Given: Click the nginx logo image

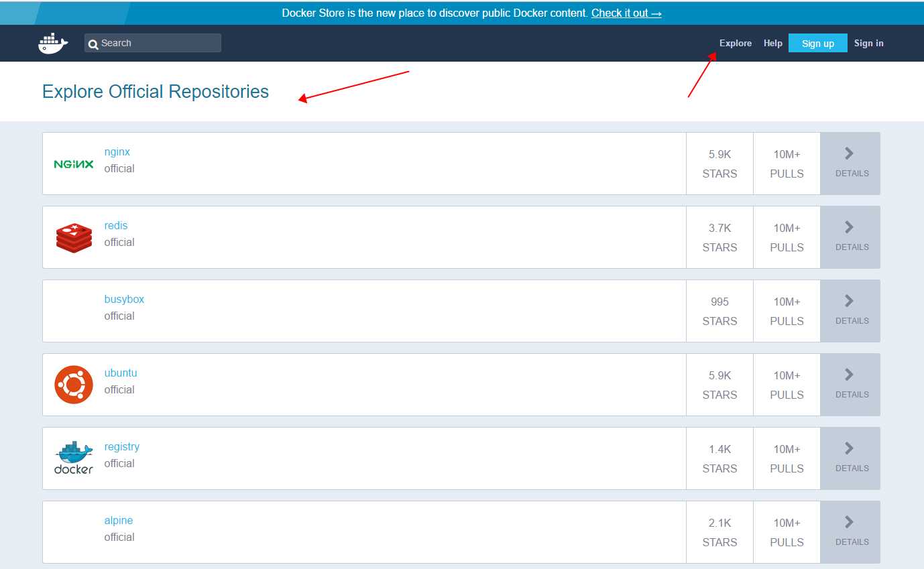Looking at the screenshot, I should [74, 164].
